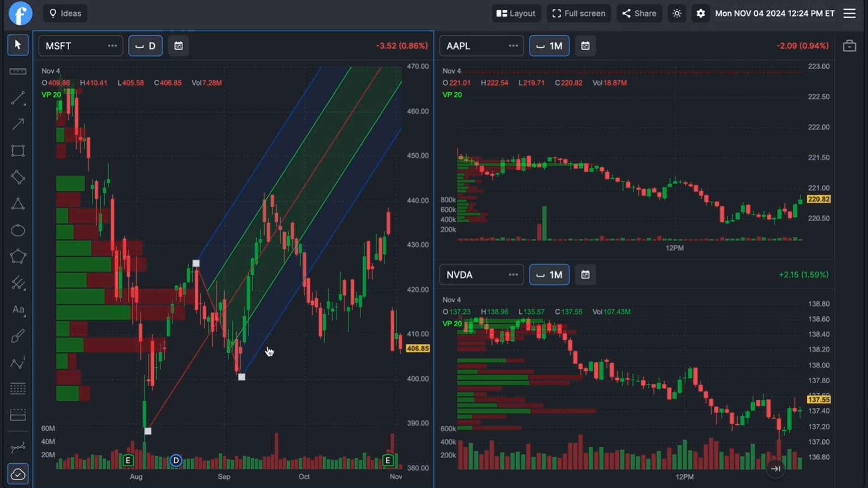Image resolution: width=868 pixels, height=488 pixels.
Task: Change MSFT daily timeframe selector
Action: (146, 46)
